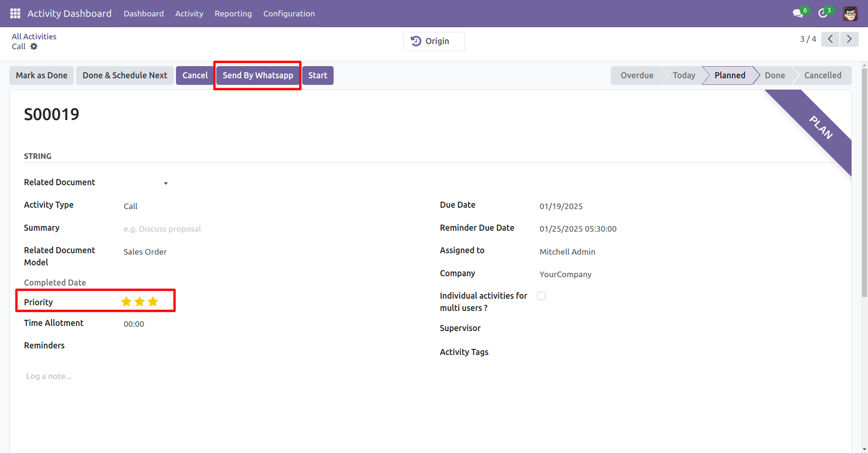Image resolution: width=868 pixels, height=453 pixels.
Task: Go to next record arrow
Action: tap(849, 39)
